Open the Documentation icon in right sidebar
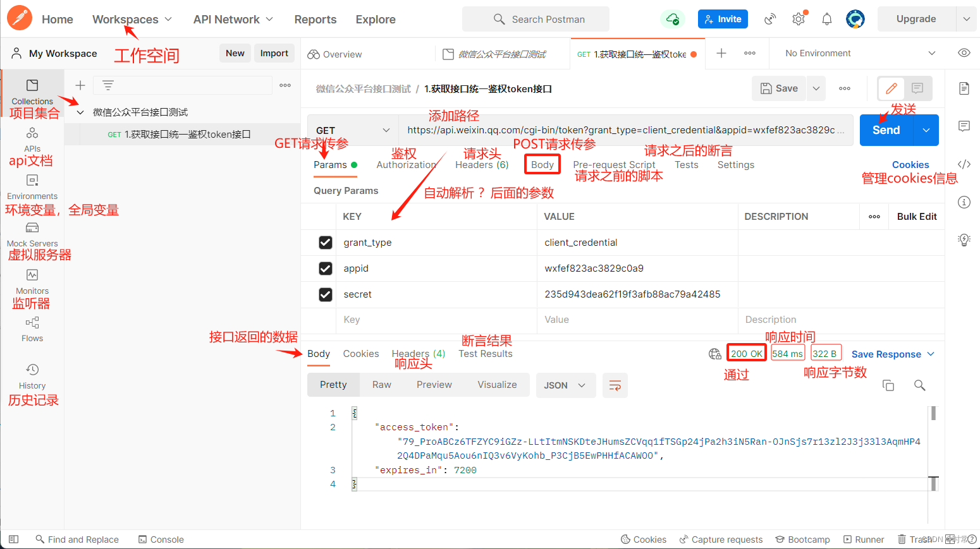This screenshot has width=980, height=549. point(964,88)
